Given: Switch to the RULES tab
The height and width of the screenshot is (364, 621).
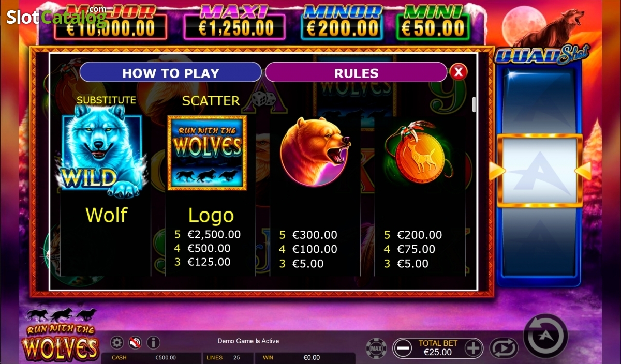Looking at the screenshot, I should pos(356,73).
